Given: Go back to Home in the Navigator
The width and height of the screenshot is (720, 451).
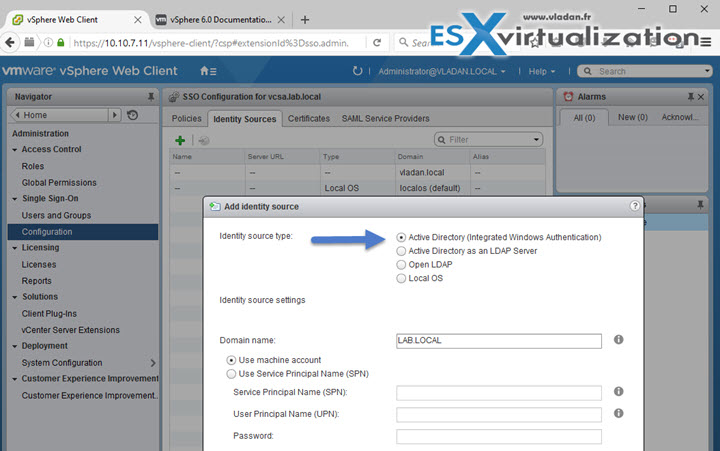Looking at the screenshot, I should 59,115.
